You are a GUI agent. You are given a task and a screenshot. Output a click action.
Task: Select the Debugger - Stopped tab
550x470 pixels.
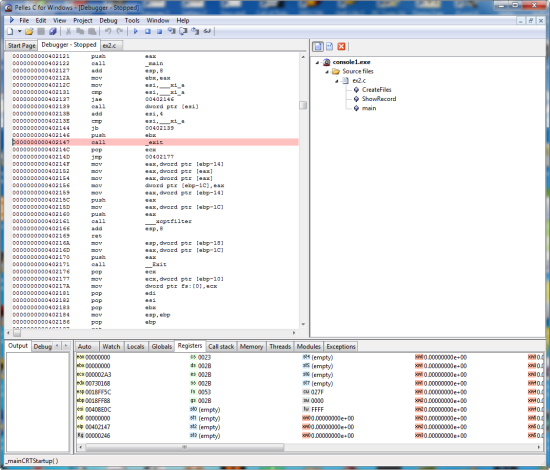[69, 45]
